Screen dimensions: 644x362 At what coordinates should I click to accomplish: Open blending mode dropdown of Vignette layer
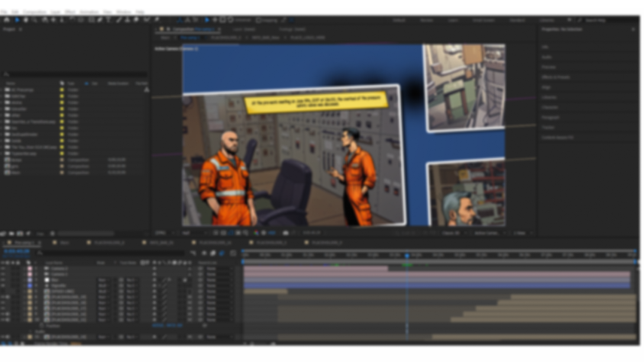pyautogui.click(x=104, y=285)
